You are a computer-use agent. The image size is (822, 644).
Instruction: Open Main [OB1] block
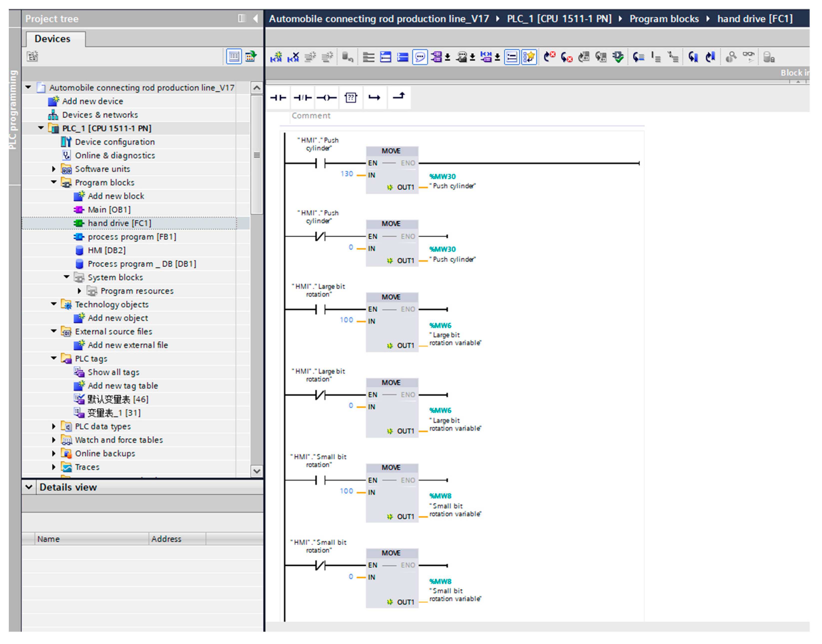(x=109, y=209)
